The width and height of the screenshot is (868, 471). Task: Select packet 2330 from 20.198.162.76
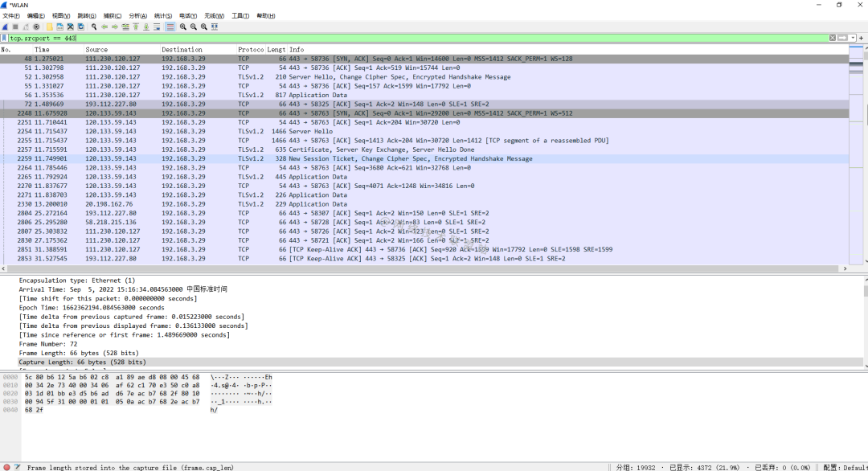(424, 204)
